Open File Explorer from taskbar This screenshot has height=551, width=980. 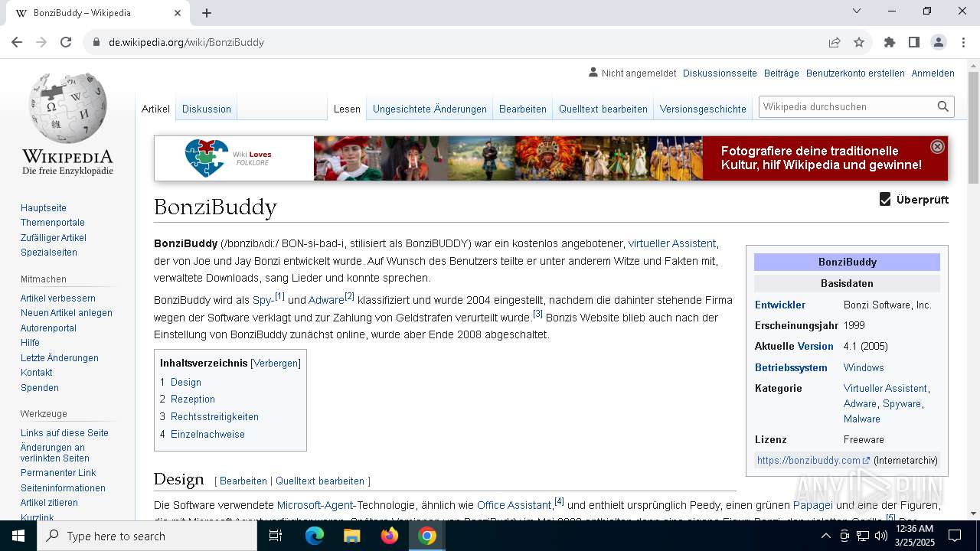(352, 536)
